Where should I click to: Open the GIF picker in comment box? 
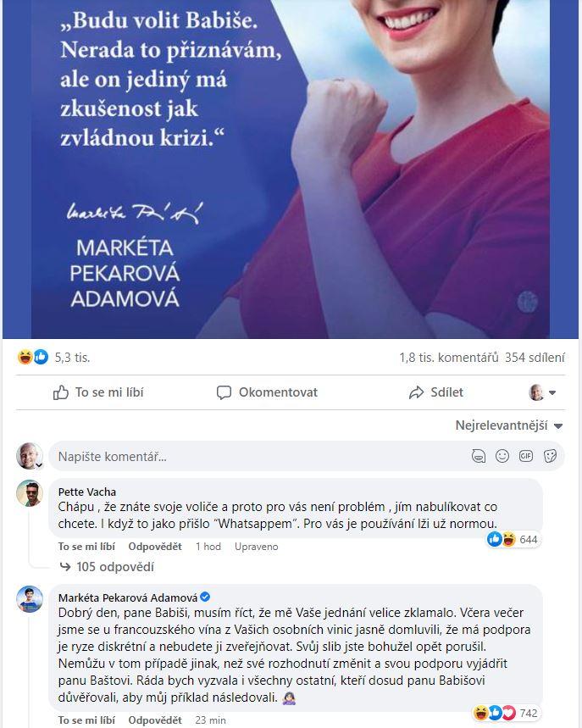(526, 456)
